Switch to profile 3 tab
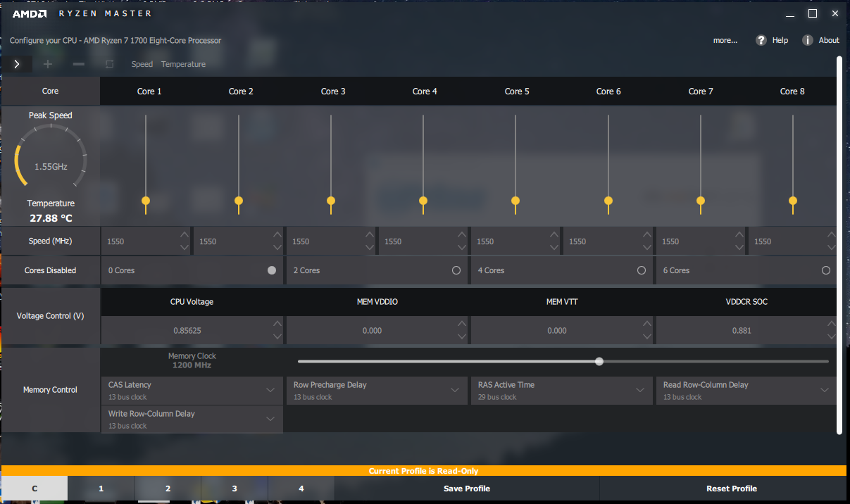 tap(235, 489)
